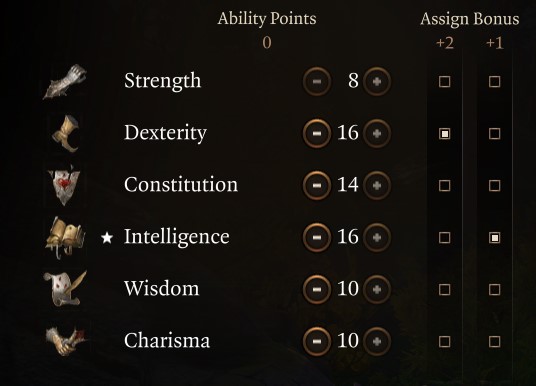536x386 pixels.
Task: Click the Wisdom scroll and quill icon
Action: tap(65, 289)
